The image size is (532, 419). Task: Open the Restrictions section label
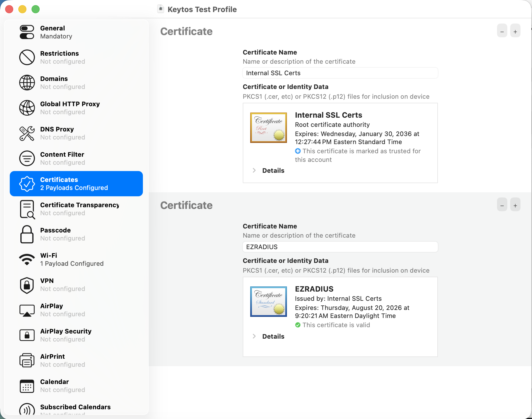click(59, 53)
